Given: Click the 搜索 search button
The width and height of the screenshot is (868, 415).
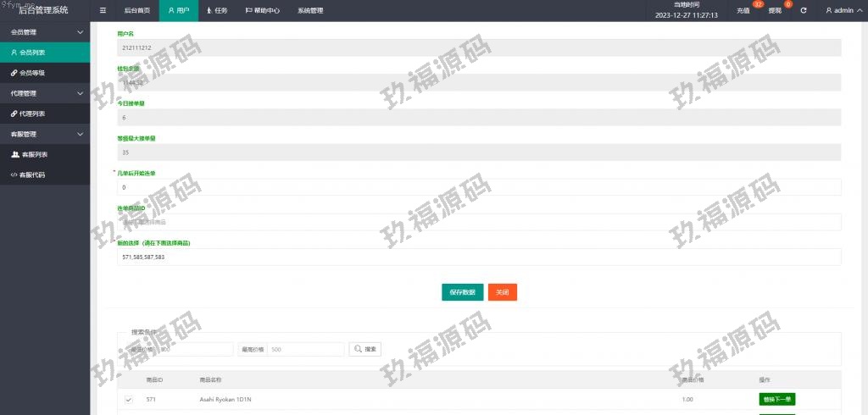Looking at the screenshot, I should tap(365, 349).
